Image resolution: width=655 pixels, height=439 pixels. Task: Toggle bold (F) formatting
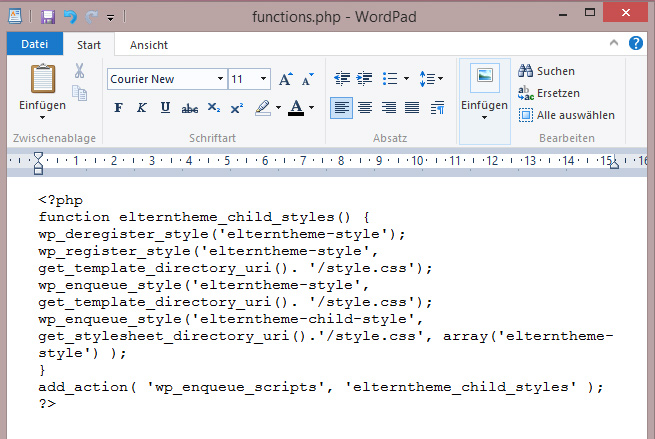(118, 108)
